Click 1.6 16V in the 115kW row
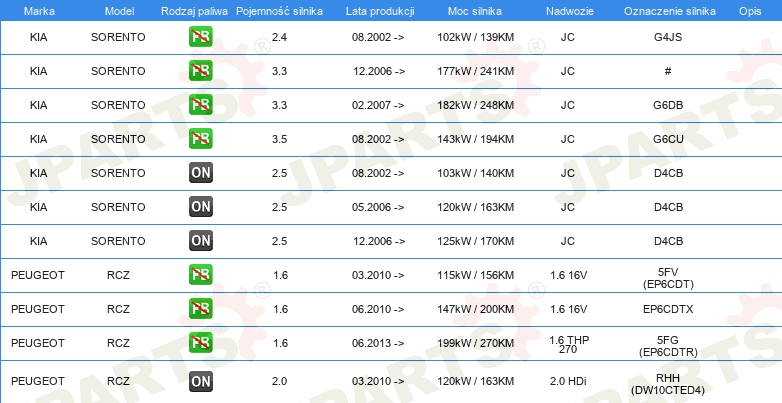Screen dimensions: 782x403 pyautogui.click(x=569, y=275)
